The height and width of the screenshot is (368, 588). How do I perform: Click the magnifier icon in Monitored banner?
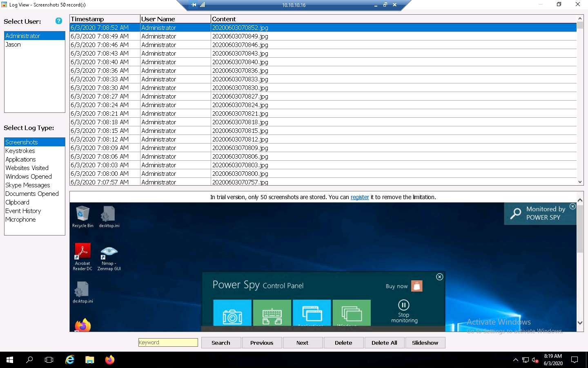[516, 213]
